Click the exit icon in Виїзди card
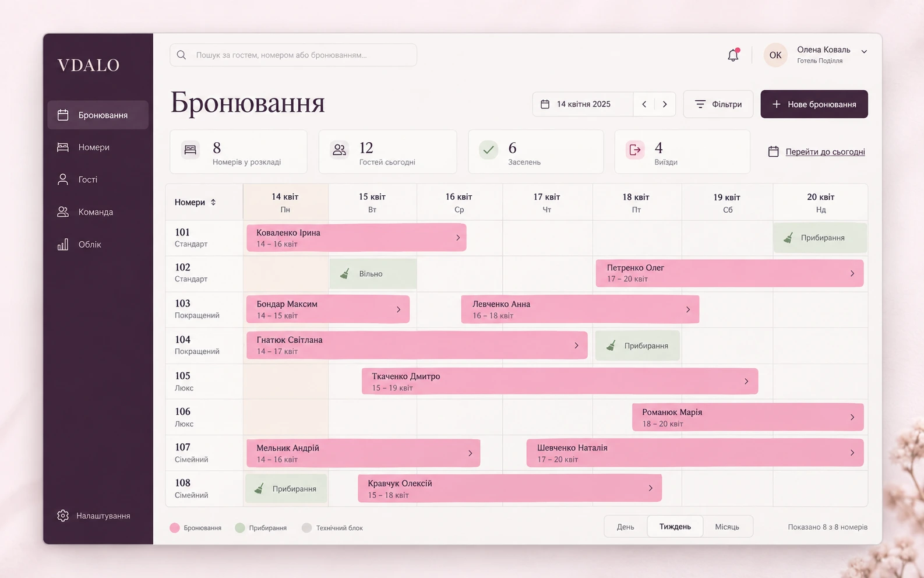Image resolution: width=924 pixels, height=578 pixels. tap(635, 150)
